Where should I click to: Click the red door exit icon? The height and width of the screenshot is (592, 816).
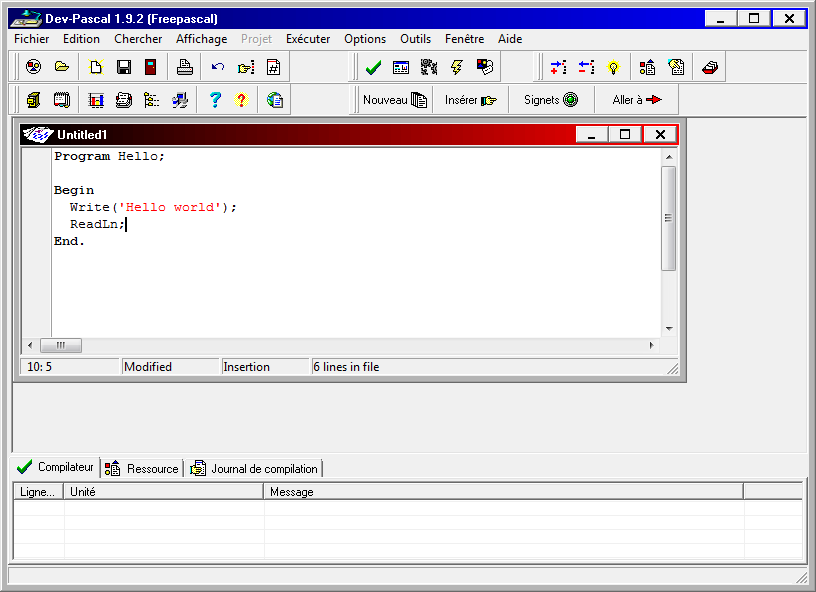tap(150, 67)
